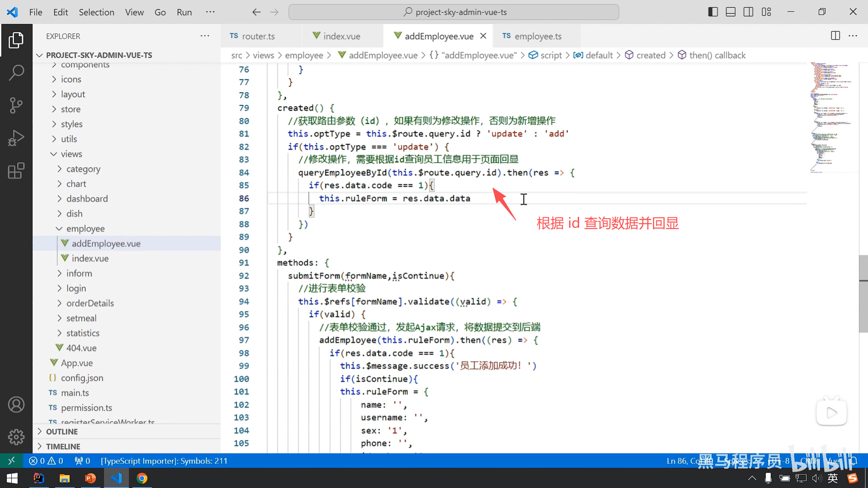
Task: Expand the dashboard folder
Action: coord(87,199)
